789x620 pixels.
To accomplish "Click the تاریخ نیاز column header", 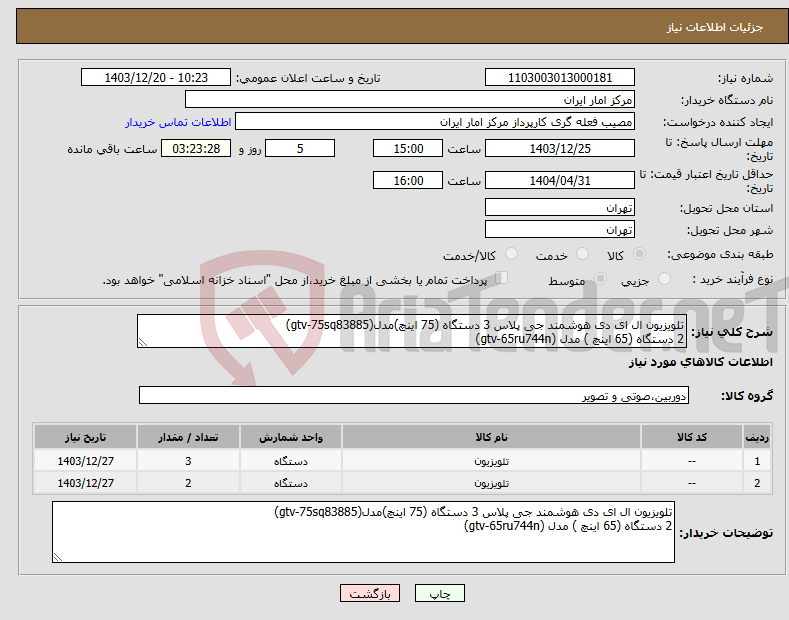I will 86,437.
